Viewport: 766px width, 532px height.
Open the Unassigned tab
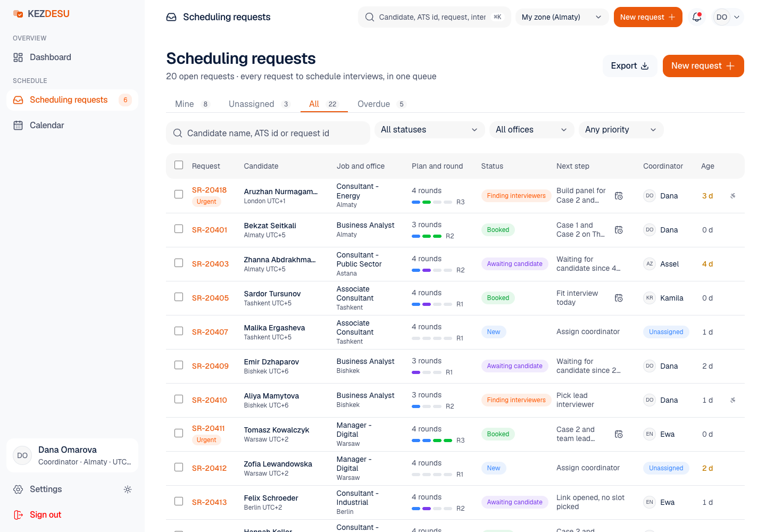[x=260, y=104]
